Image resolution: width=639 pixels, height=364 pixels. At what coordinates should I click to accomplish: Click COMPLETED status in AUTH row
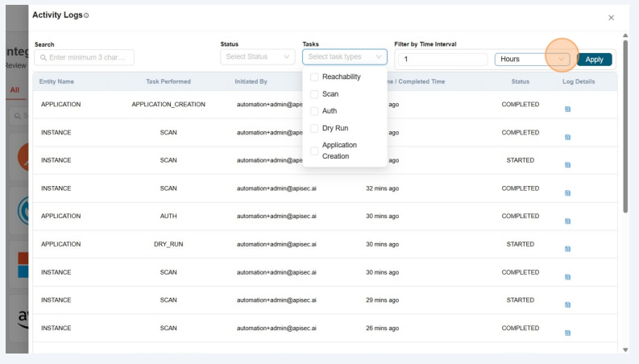pos(521,216)
